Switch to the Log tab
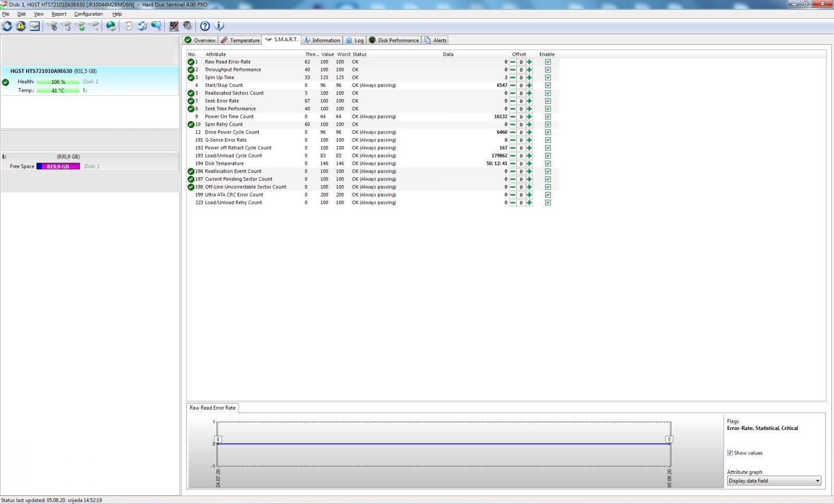The width and height of the screenshot is (834, 504). (x=354, y=40)
